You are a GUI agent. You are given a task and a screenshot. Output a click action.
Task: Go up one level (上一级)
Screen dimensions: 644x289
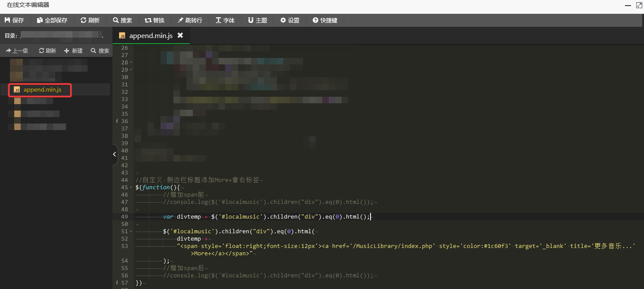point(17,51)
